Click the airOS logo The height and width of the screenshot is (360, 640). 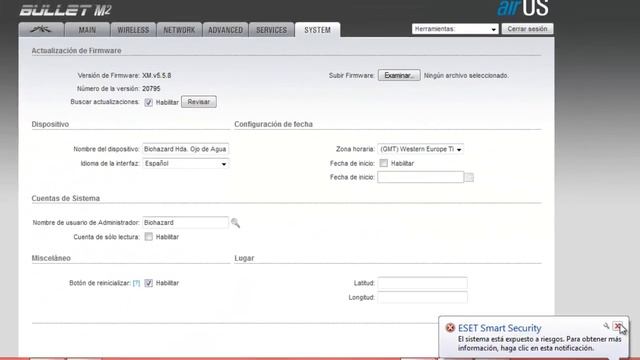click(x=522, y=8)
